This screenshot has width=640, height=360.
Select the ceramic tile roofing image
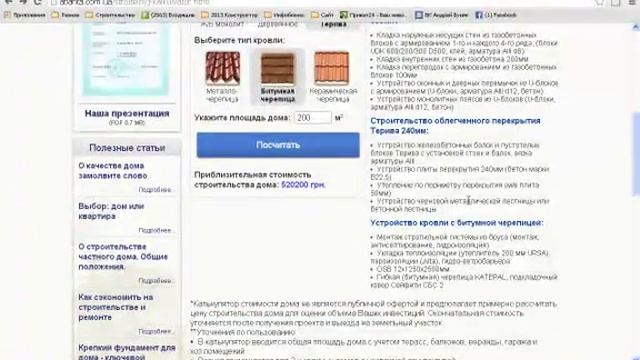(331, 68)
